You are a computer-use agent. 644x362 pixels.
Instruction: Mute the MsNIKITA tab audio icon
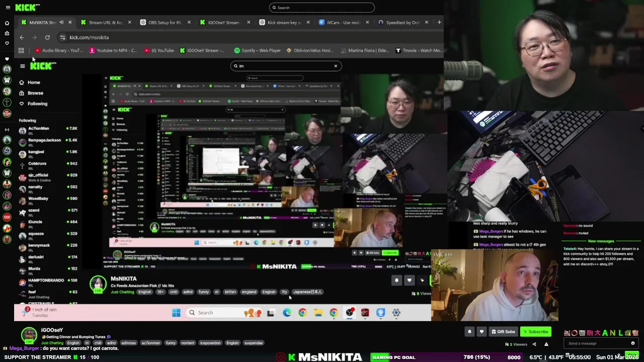(x=61, y=22)
